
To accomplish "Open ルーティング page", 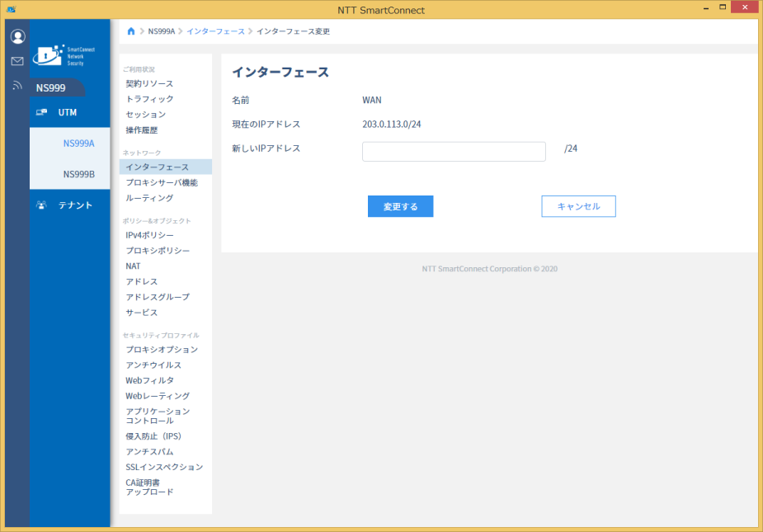I will tap(149, 198).
